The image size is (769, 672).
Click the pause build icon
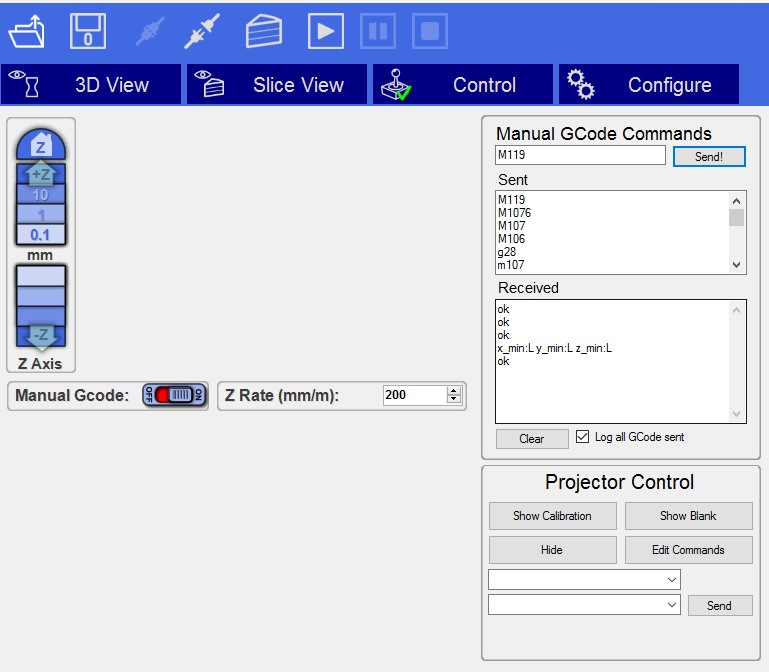[377, 31]
